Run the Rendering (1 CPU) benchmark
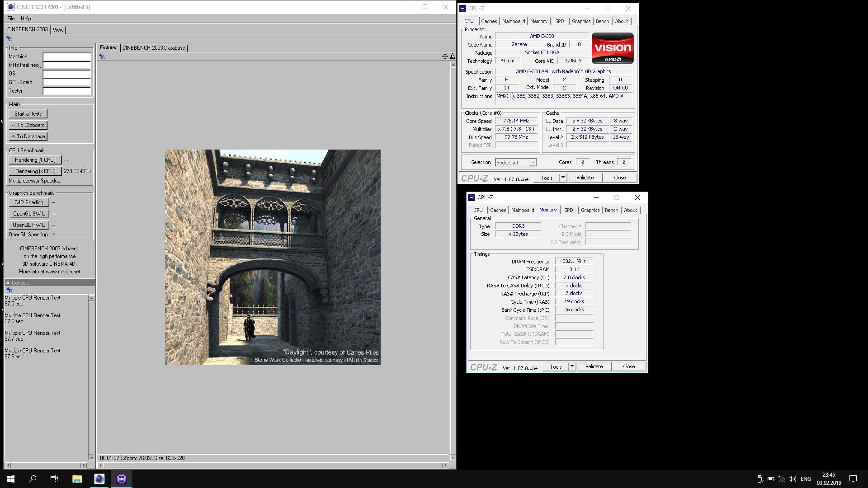Image resolution: width=868 pixels, height=488 pixels. pos(35,160)
